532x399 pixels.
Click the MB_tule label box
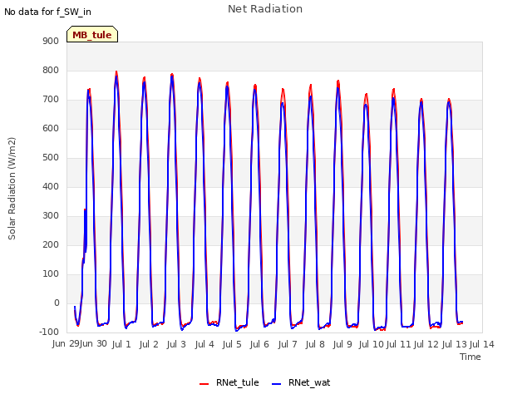pos(92,34)
